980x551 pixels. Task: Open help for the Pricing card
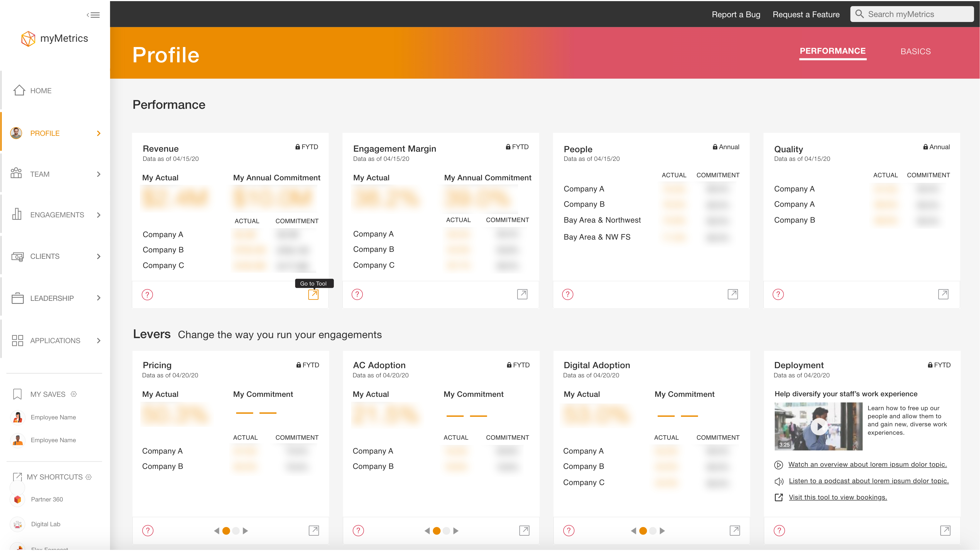(x=148, y=530)
